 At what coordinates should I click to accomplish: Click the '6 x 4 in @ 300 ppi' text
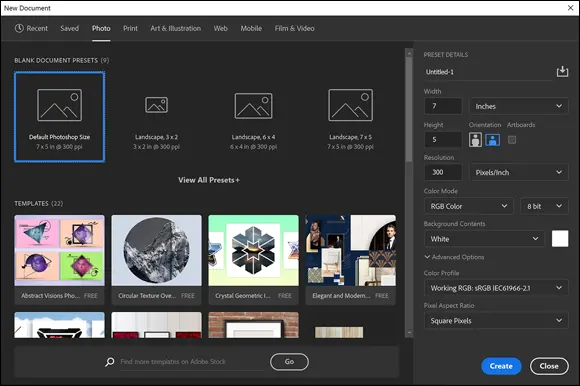click(253, 147)
